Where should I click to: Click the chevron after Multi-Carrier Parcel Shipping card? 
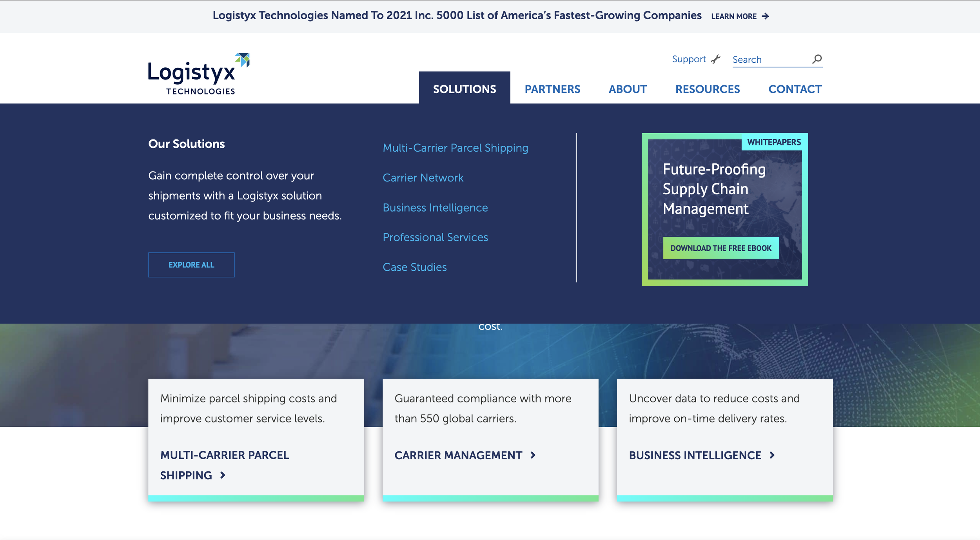(223, 475)
